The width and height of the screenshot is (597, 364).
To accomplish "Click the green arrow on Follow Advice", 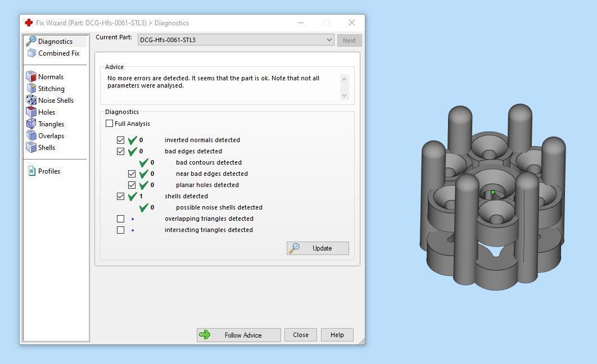I will click(x=205, y=335).
